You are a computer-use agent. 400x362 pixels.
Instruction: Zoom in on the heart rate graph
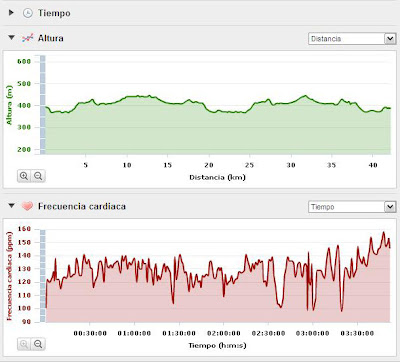[24, 344]
